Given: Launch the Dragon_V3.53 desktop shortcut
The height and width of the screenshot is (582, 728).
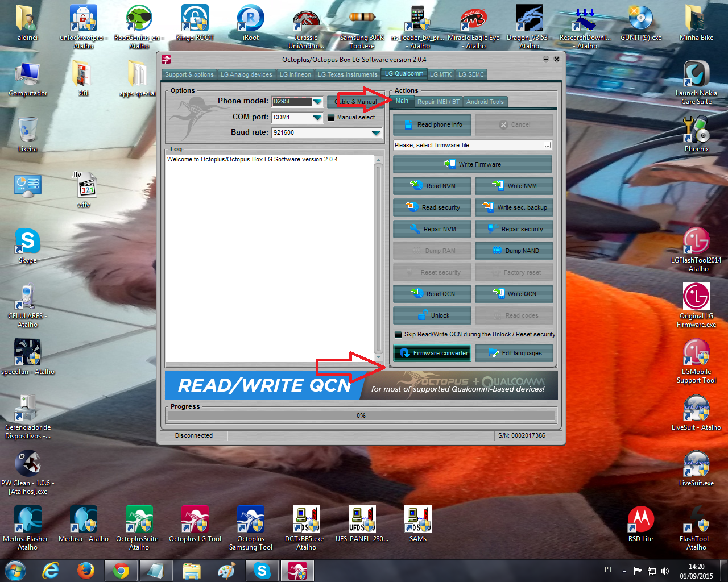Looking at the screenshot, I should coord(529,27).
